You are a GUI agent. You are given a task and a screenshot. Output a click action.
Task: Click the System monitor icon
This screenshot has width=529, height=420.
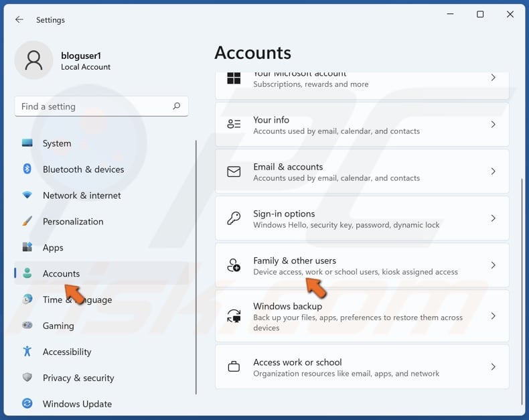click(27, 143)
